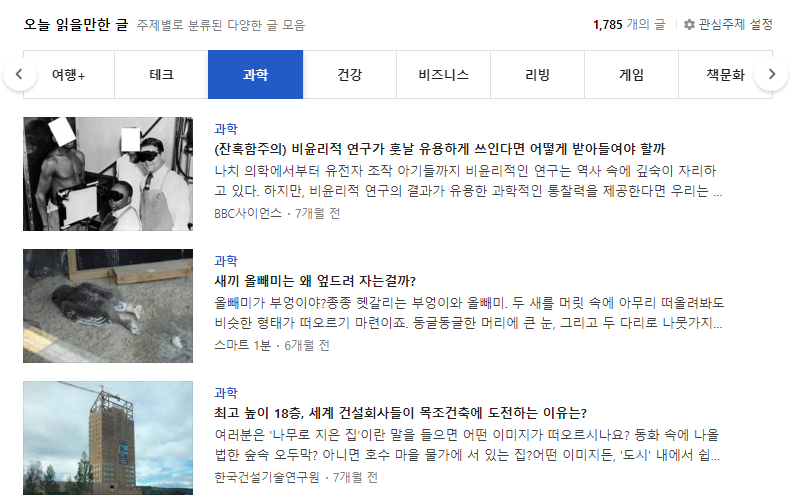Image resolution: width=795 pixels, height=502 pixels.
Task: Switch to the 비즈니스 tab
Action: (x=444, y=75)
